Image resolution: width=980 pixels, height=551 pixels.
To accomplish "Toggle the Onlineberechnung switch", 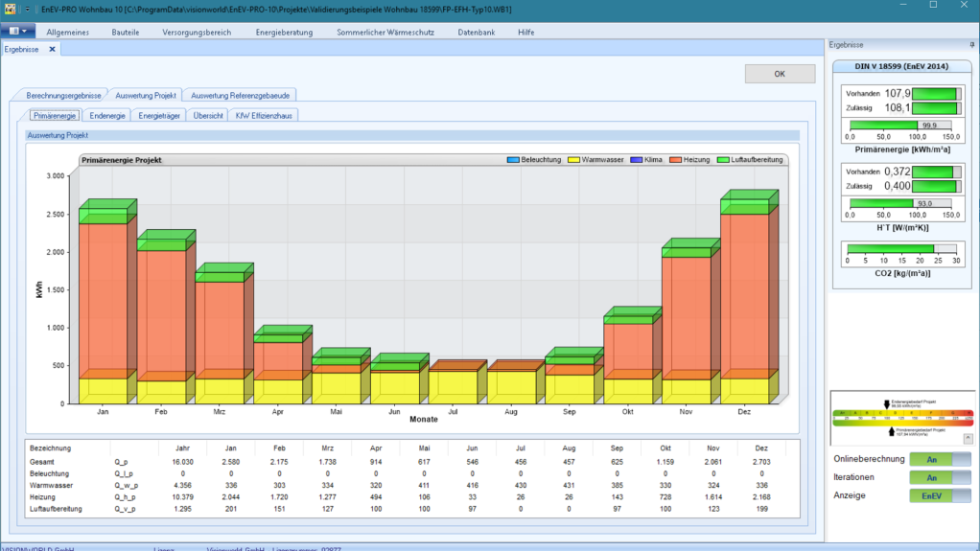I will coord(940,459).
